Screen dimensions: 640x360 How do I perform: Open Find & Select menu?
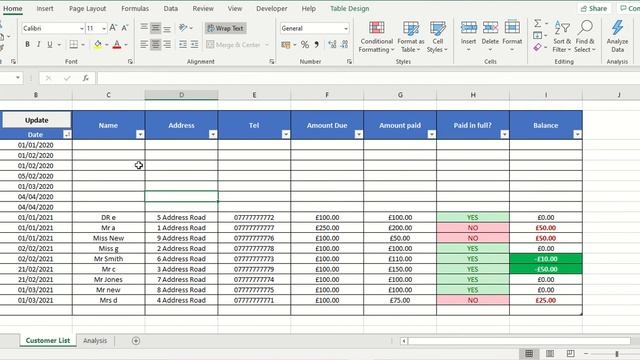(x=585, y=37)
